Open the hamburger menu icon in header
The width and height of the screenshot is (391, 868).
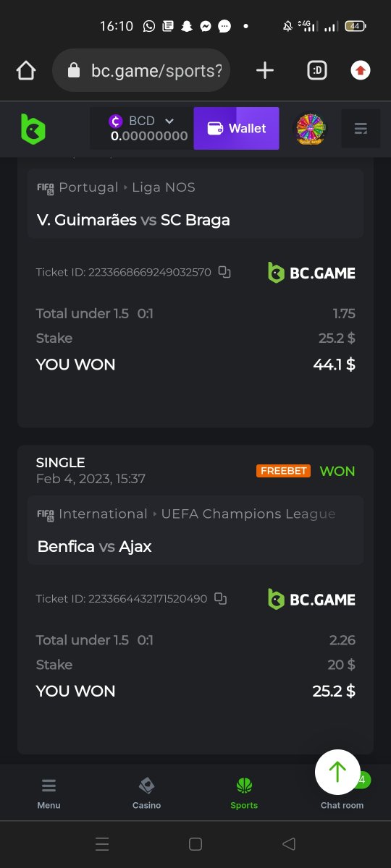(x=361, y=129)
